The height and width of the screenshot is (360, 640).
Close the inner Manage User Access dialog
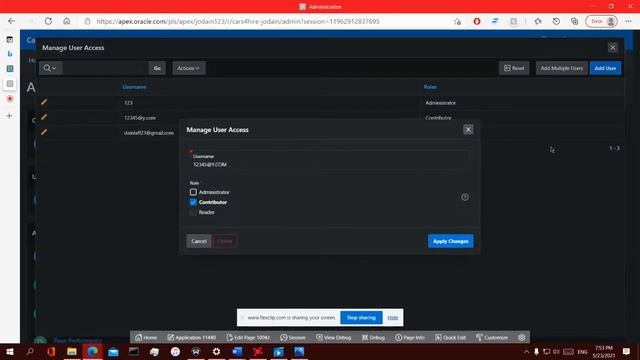point(468,130)
